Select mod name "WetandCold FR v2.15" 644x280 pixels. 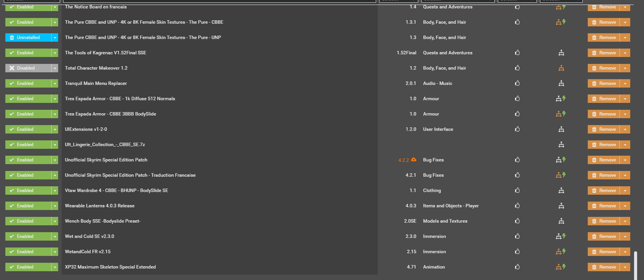88,252
